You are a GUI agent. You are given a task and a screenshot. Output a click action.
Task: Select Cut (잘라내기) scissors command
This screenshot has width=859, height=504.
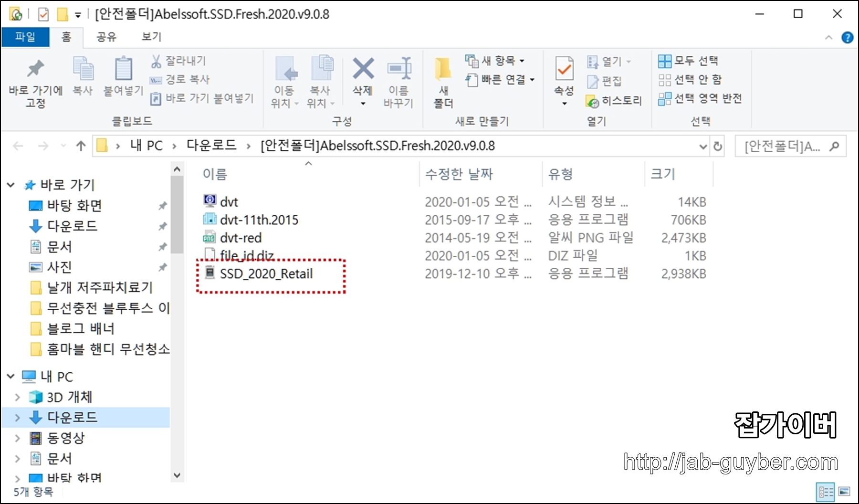click(x=178, y=61)
